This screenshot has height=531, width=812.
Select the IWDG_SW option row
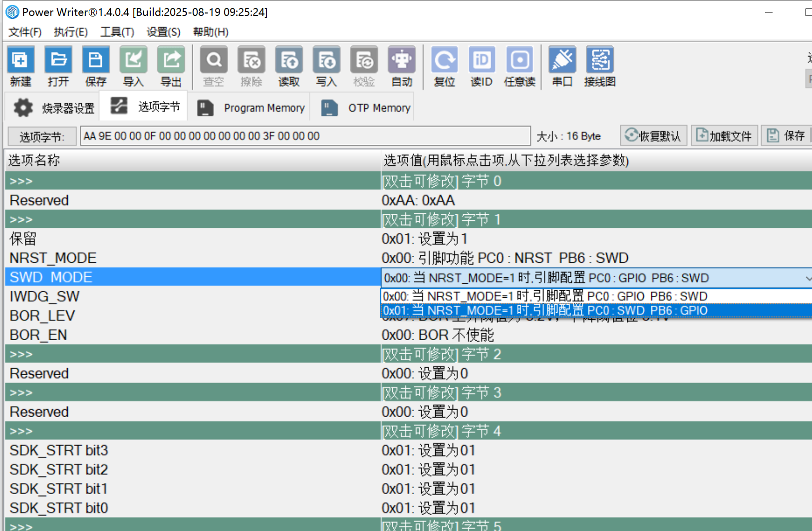click(x=193, y=296)
